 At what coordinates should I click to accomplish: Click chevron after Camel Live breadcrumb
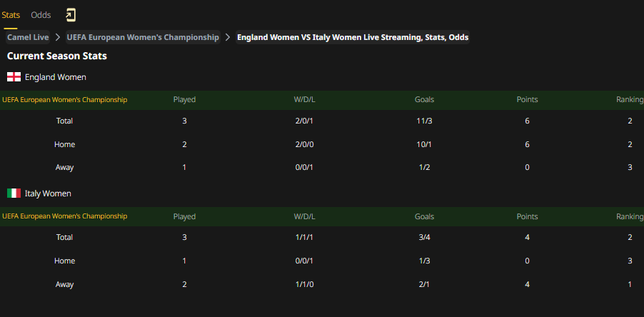(58, 37)
